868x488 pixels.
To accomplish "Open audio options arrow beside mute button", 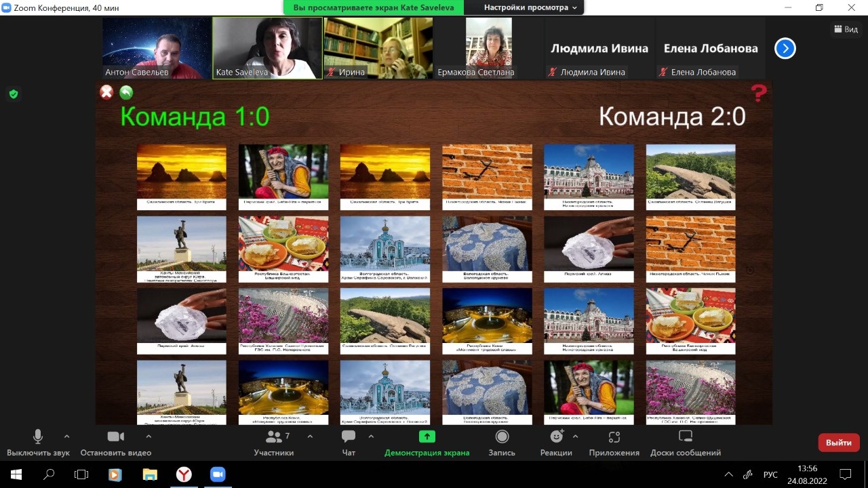I will pyautogui.click(x=66, y=436).
